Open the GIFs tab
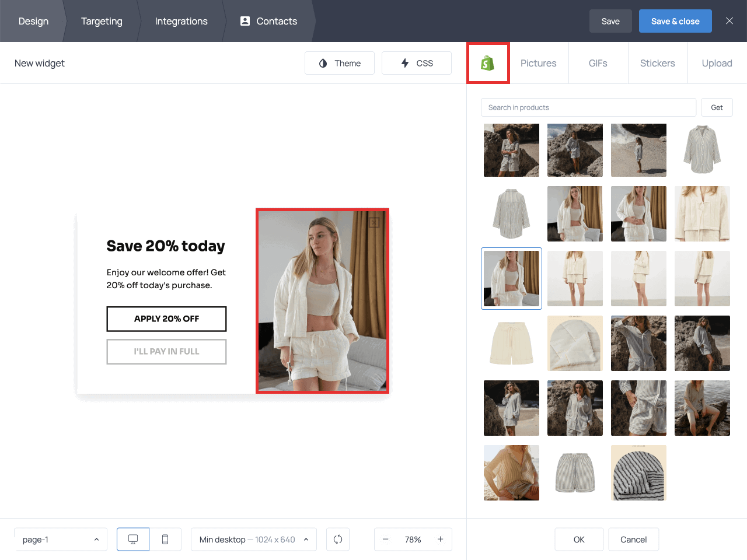 click(598, 62)
